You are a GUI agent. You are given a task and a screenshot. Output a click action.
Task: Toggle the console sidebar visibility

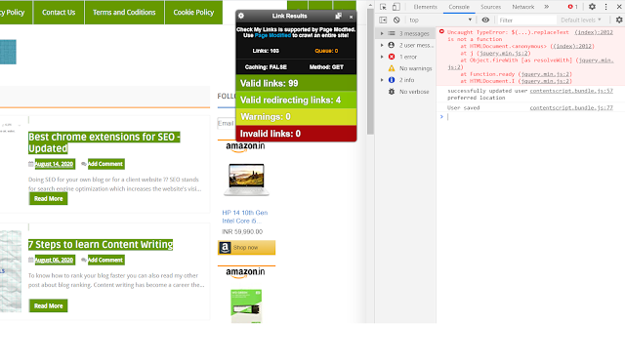[x=383, y=20]
